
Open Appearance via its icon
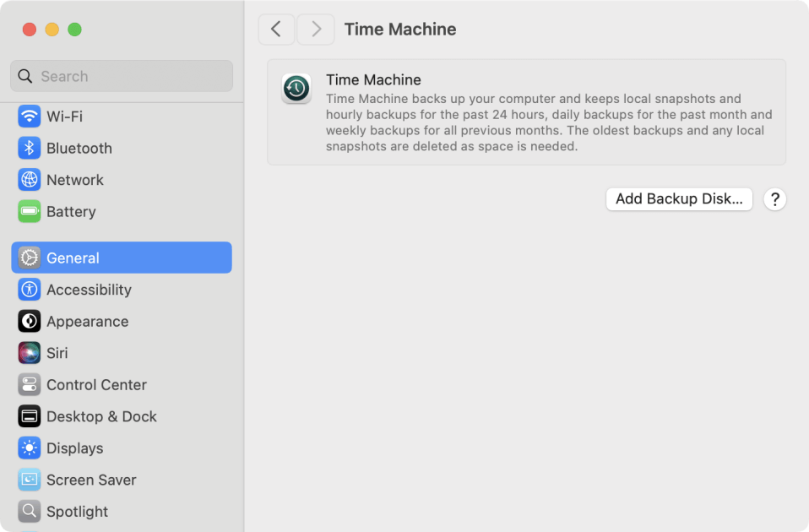click(29, 321)
